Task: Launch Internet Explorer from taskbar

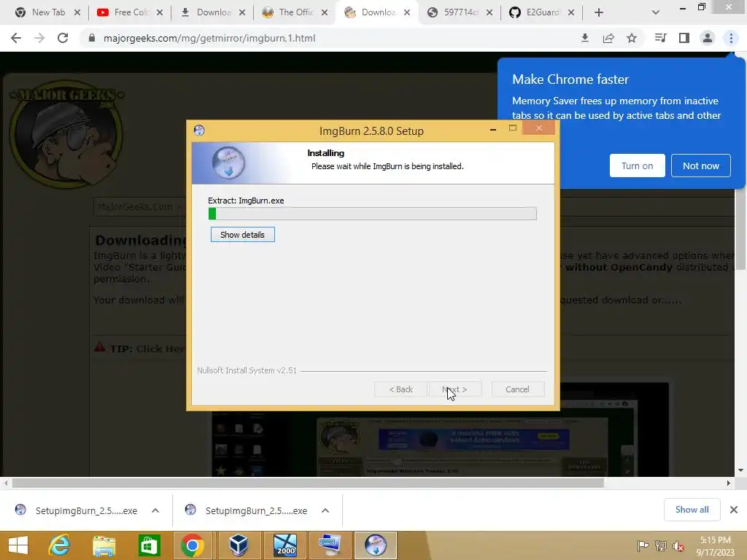Action: pos(59,545)
